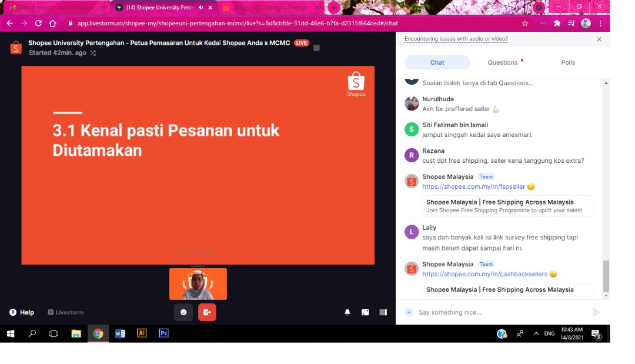635x364 pixels.
Task: Open the Chrome extensions puzzle icon
Action: point(557,24)
